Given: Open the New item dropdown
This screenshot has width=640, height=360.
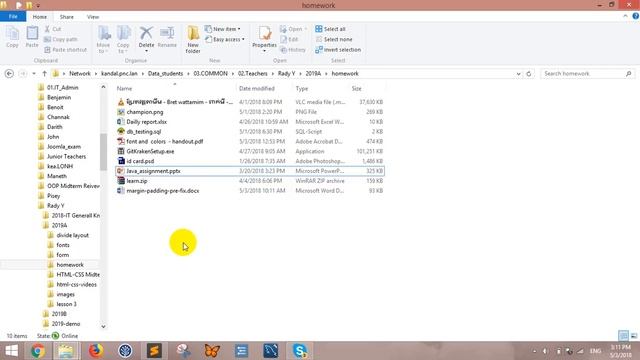Looking at the screenshot, I should coord(223,29).
